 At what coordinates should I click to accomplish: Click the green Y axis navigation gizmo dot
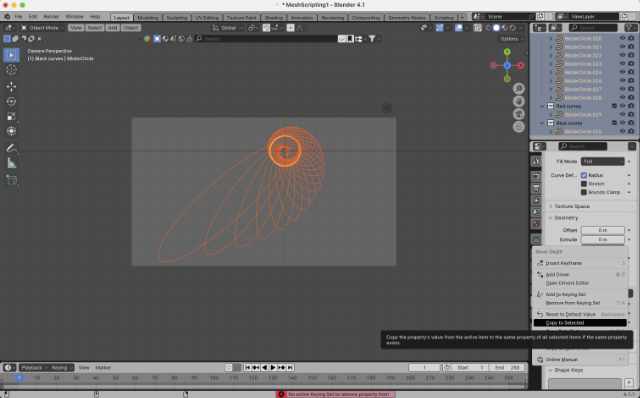click(x=507, y=52)
